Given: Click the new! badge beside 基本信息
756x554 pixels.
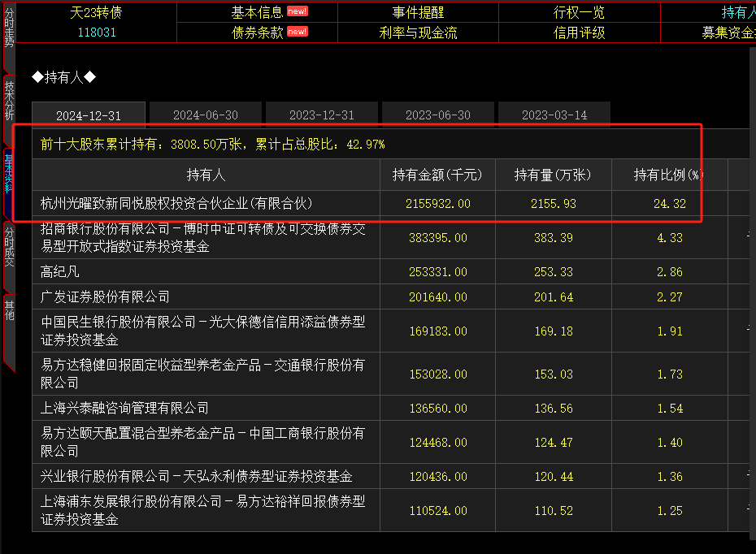Looking at the screenshot, I should (x=298, y=12).
